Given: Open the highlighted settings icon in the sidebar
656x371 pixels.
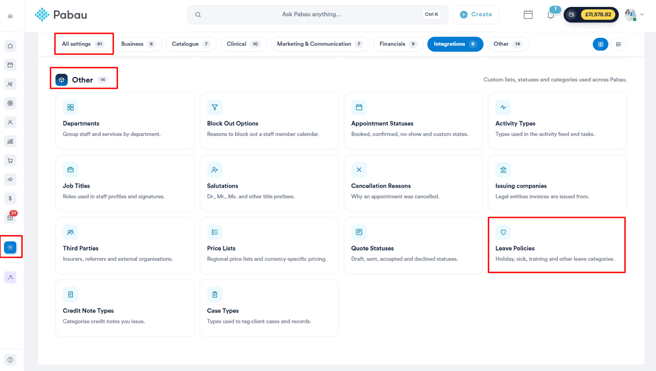Looking at the screenshot, I should tap(10, 247).
